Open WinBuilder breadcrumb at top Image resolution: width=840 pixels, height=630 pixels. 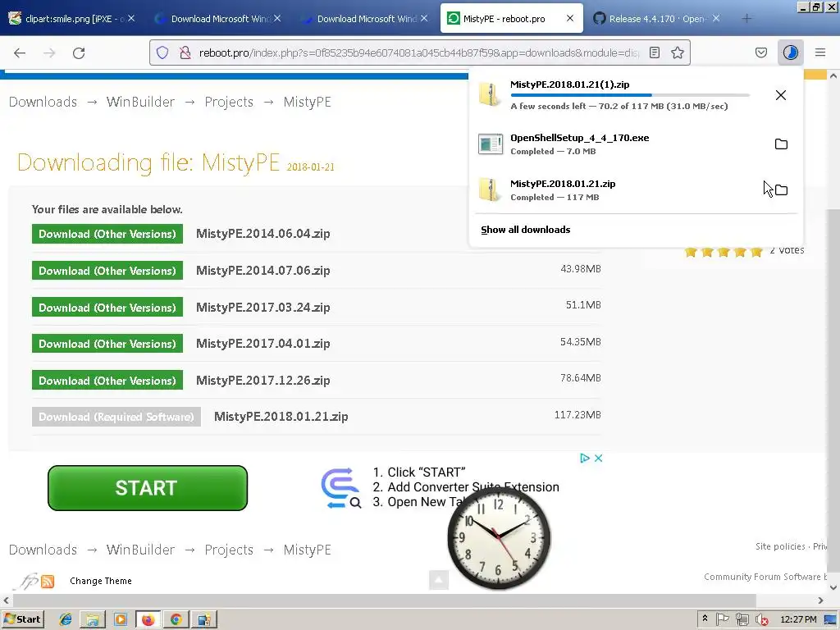pos(140,102)
